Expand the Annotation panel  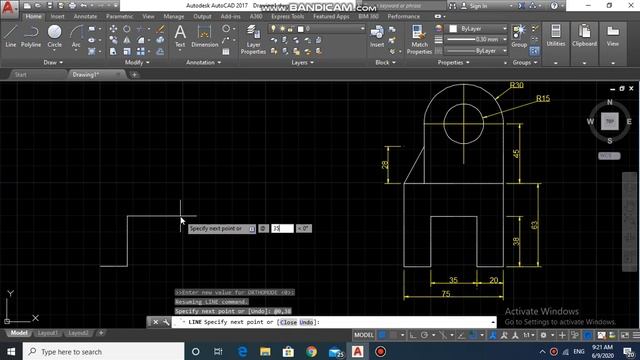[203, 62]
